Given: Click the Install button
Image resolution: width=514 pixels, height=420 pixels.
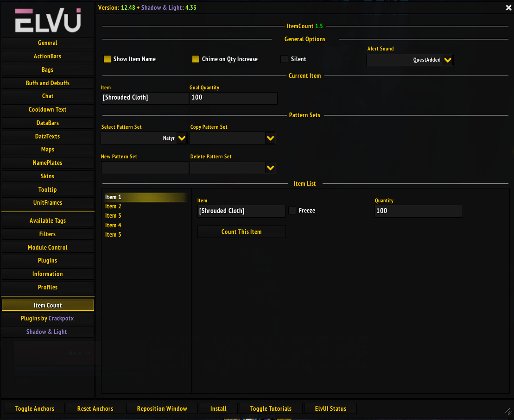Looking at the screenshot, I should [x=218, y=409].
